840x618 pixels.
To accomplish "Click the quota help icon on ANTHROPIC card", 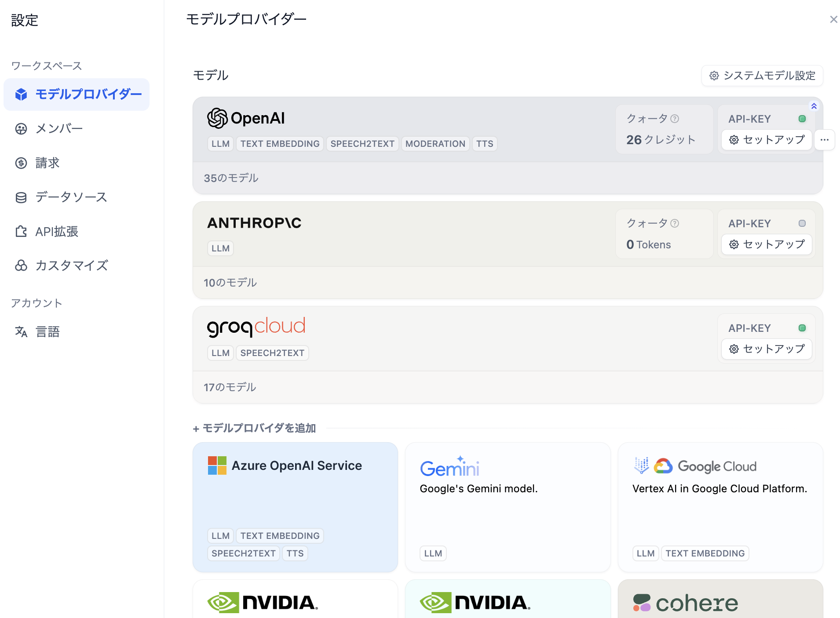I will click(x=675, y=223).
